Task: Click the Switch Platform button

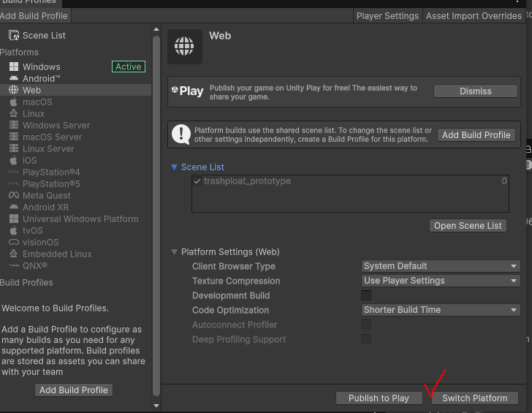Action: [x=475, y=398]
